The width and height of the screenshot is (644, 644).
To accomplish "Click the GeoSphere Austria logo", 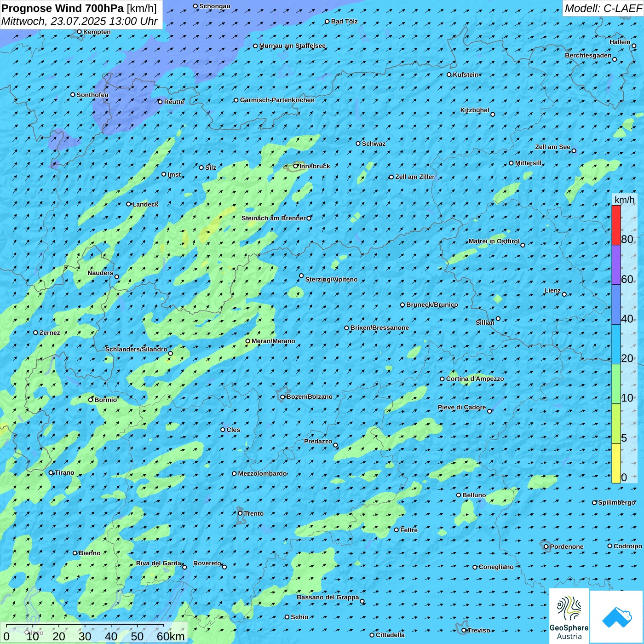I will (569, 616).
